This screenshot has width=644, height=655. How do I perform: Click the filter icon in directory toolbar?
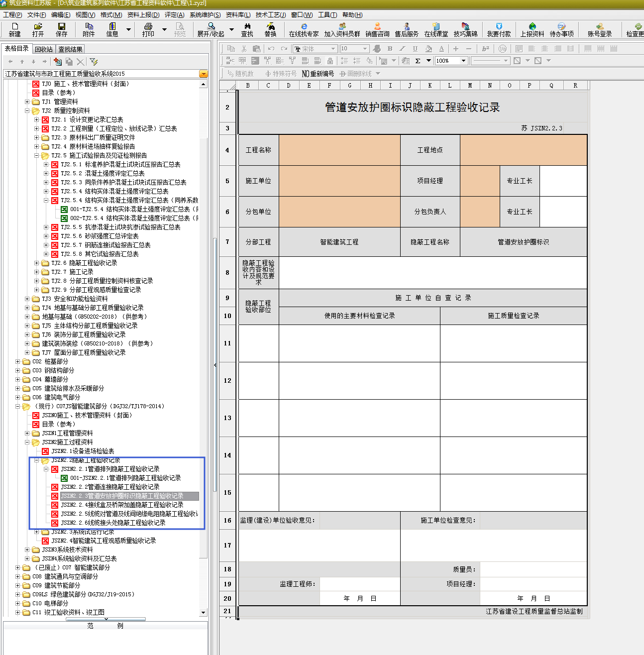click(94, 61)
